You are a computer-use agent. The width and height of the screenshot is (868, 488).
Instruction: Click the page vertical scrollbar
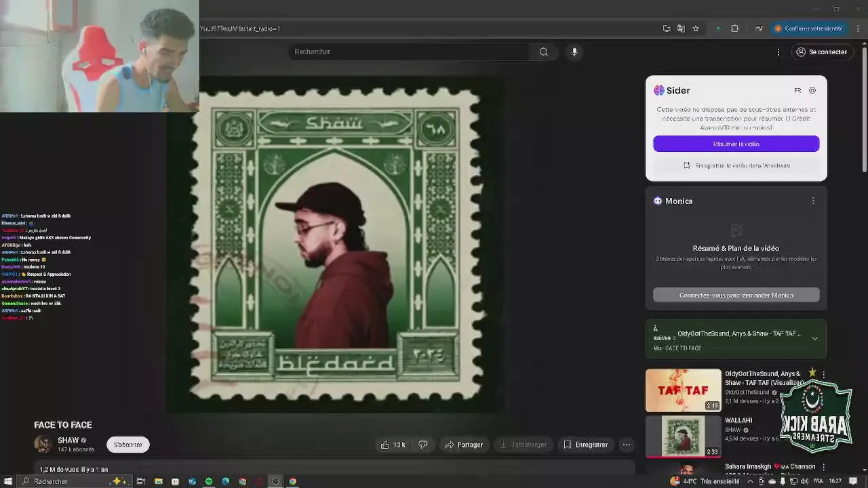[x=864, y=108]
